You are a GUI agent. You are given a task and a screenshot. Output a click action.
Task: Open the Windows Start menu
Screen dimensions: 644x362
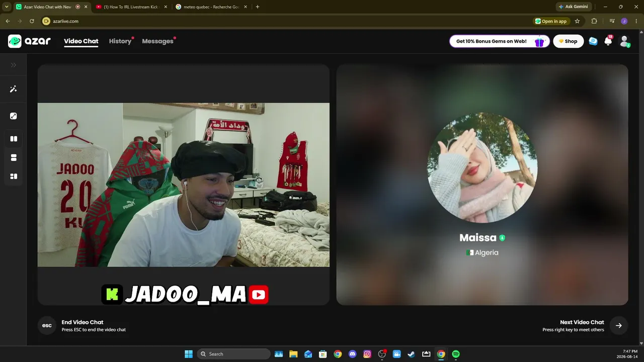(189, 354)
